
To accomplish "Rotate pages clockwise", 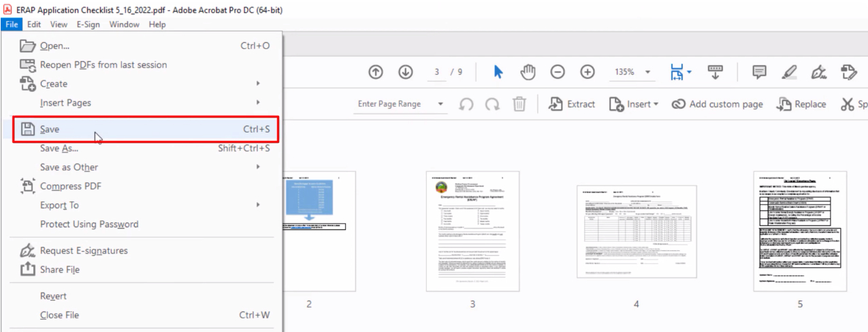I will 492,104.
